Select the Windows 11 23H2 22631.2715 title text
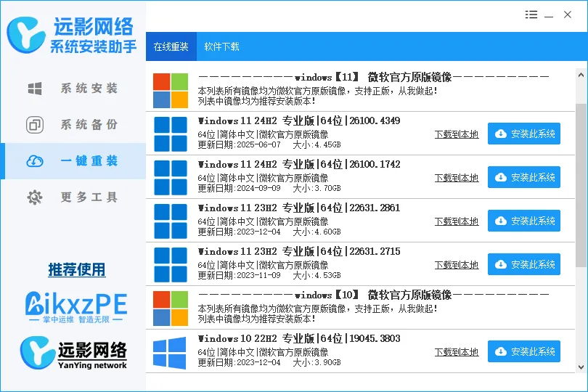The height and width of the screenshot is (392, 588). (299, 251)
